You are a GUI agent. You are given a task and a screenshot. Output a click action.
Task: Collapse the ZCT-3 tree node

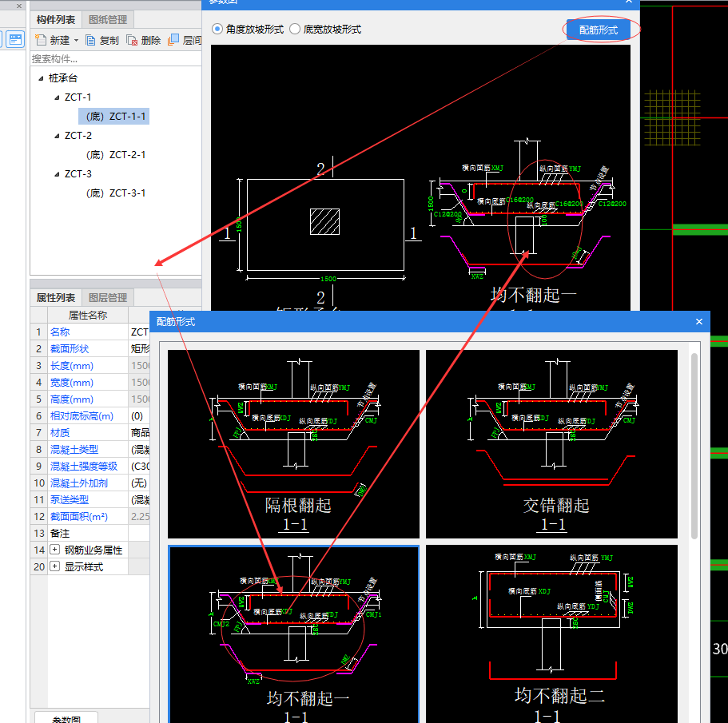point(57,174)
